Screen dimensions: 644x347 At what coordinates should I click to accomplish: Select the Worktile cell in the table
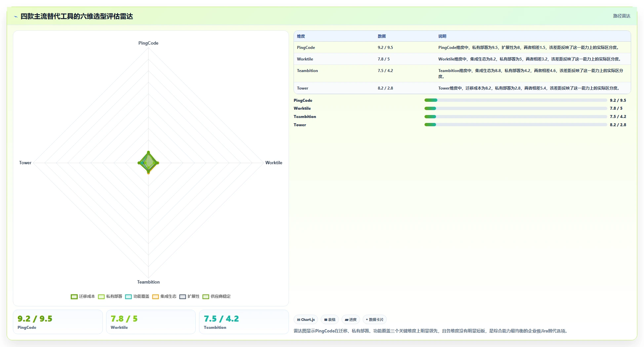tap(305, 59)
